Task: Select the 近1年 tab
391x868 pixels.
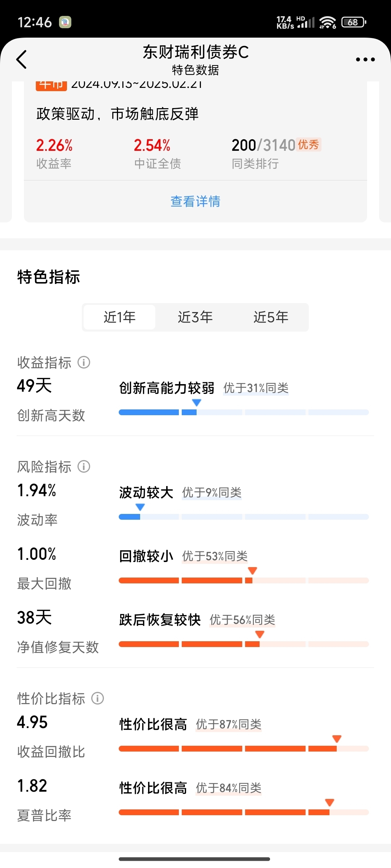Action: (119, 317)
